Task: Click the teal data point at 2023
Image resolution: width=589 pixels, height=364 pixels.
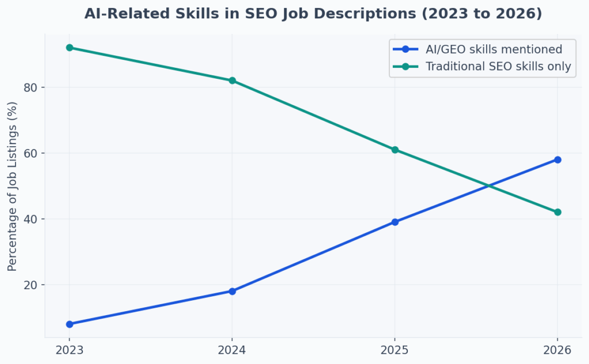Action: click(70, 48)
